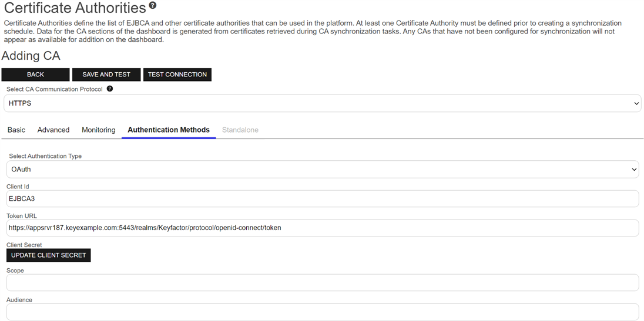
Task: Click into the Token URL input field
Action: click(322, 228)
